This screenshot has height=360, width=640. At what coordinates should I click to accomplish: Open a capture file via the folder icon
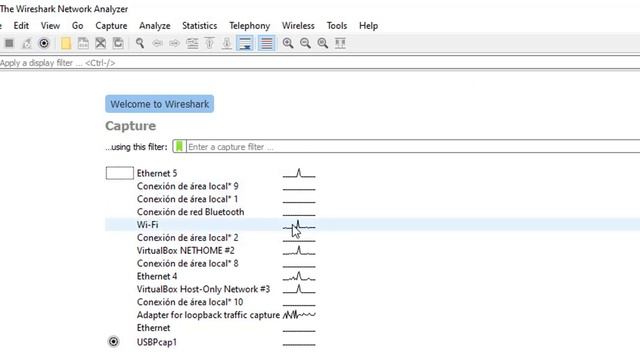(x=66, y=43)
